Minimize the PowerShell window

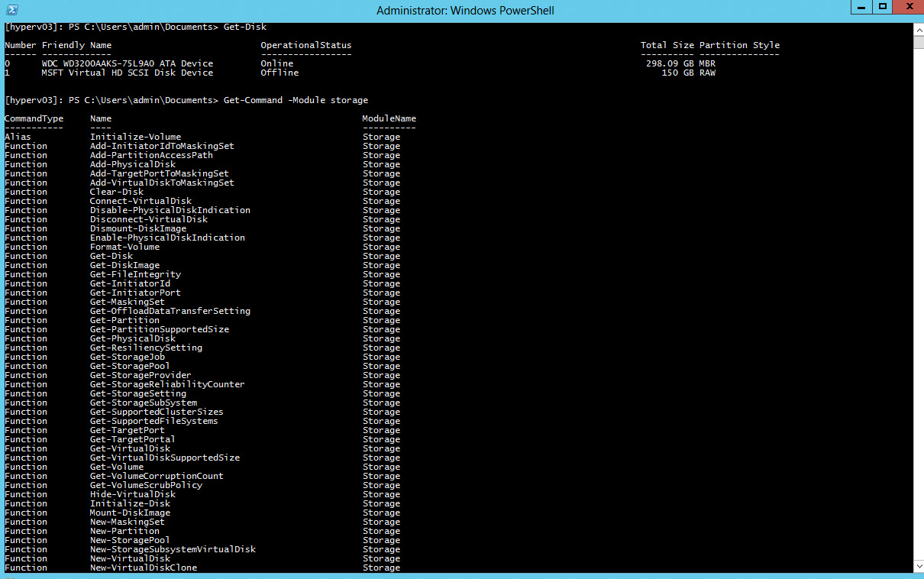[862, 8]
